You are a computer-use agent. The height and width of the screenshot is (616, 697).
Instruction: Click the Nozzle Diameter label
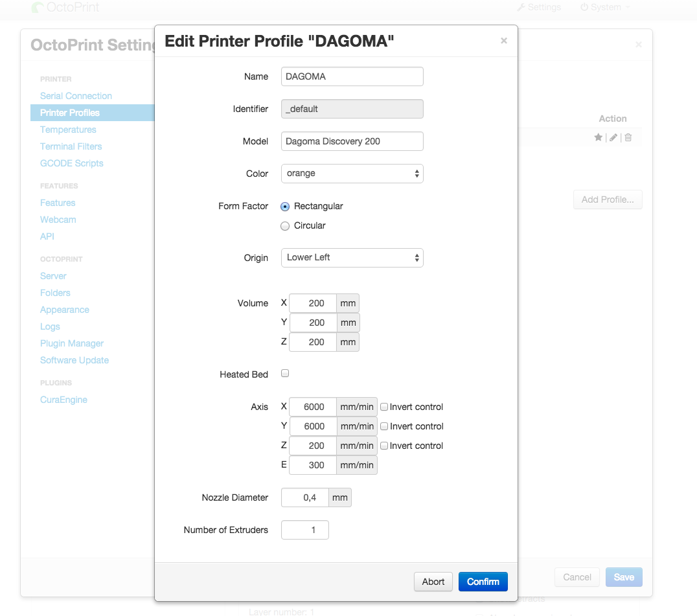(234, 497)
